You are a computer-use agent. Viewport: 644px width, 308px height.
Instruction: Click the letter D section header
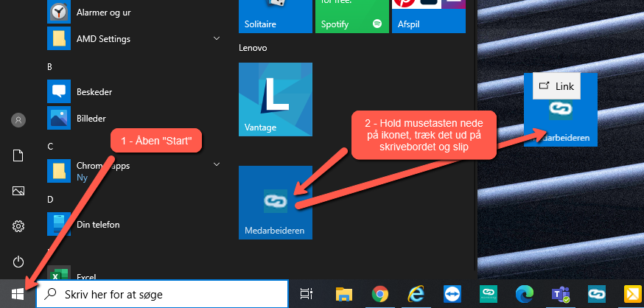50,200
